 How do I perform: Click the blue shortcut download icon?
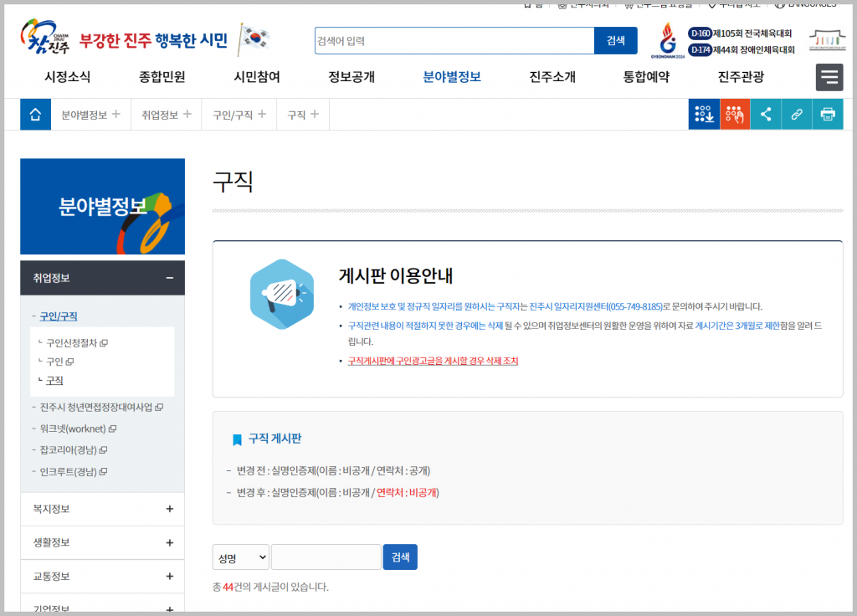(x=704, y=114)
